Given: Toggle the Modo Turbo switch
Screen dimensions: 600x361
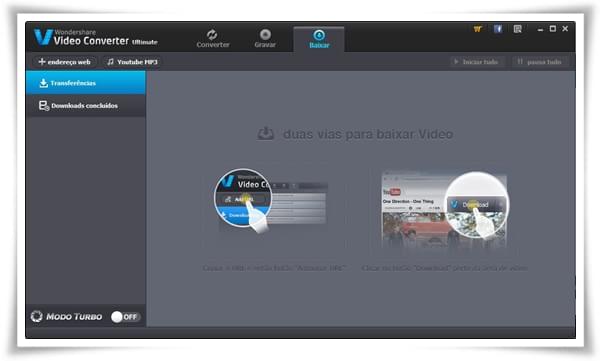Looking at the screenshot, I should (125, 317).
